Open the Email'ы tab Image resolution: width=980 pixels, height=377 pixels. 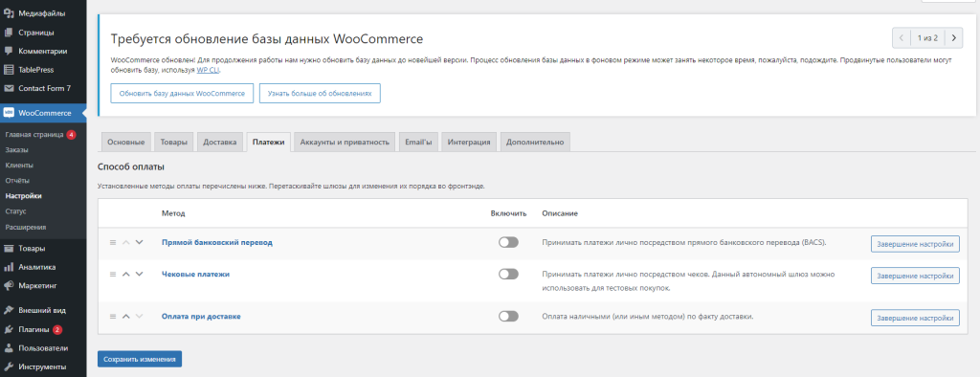click(419, 143)
